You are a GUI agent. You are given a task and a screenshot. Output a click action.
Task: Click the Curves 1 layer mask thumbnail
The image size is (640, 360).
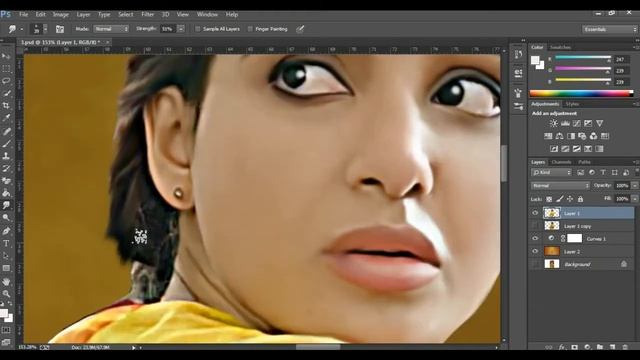[x=574, y=238]
